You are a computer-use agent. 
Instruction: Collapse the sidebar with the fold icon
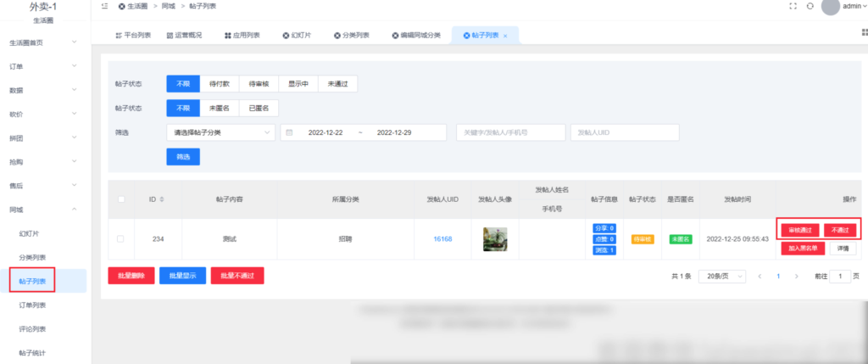click(104, 6)
